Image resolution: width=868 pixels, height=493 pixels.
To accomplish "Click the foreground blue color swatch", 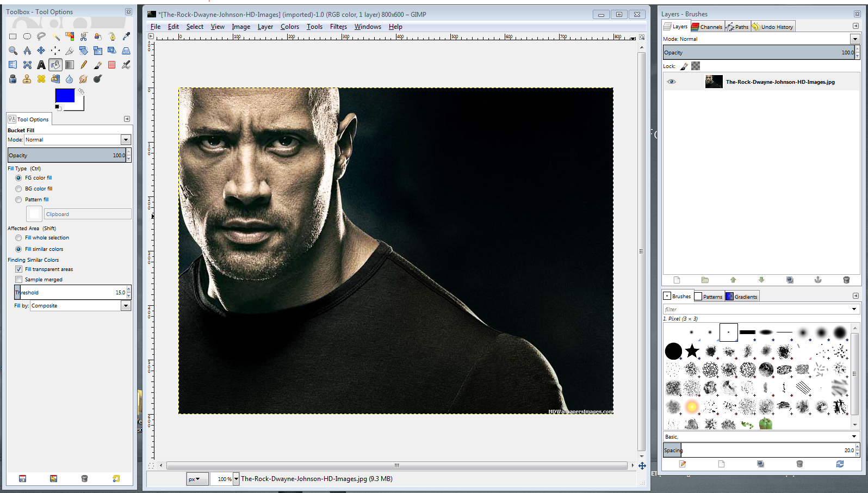I will point(65,95).
